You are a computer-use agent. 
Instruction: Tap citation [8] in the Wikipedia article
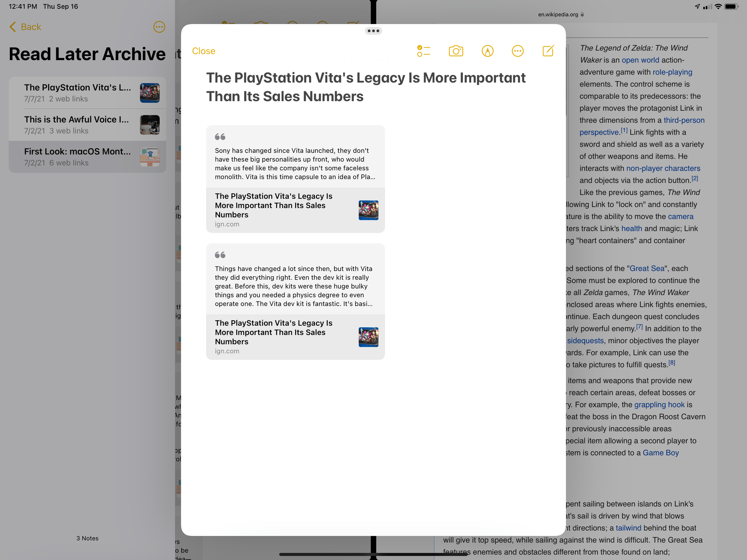click(672, 363)
